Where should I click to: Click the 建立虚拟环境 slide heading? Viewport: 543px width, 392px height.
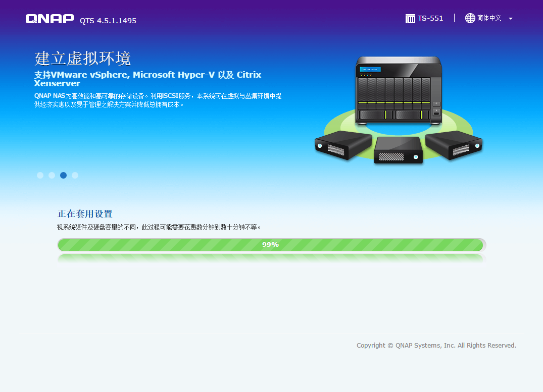(82, 58)
